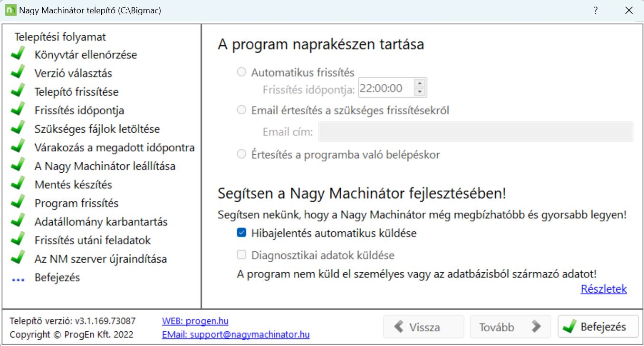Select Az NM szerver újraindítása step text

click(x=101, y=259)
